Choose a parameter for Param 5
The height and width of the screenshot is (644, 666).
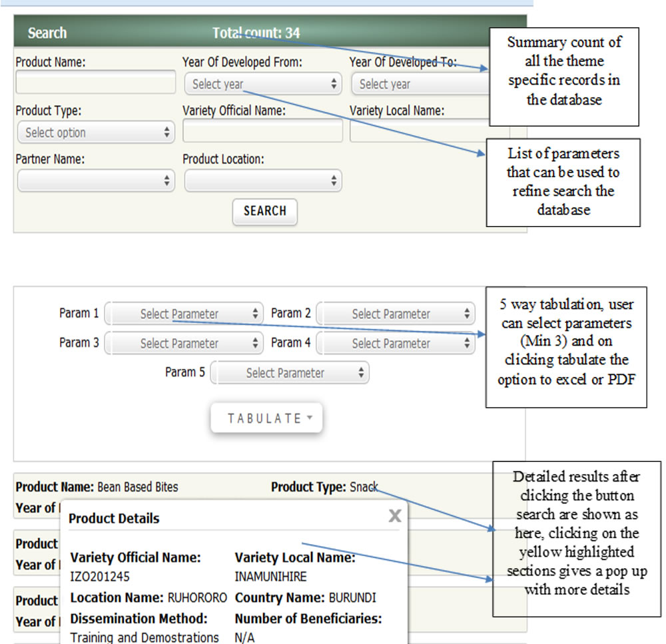coord(290,373)
